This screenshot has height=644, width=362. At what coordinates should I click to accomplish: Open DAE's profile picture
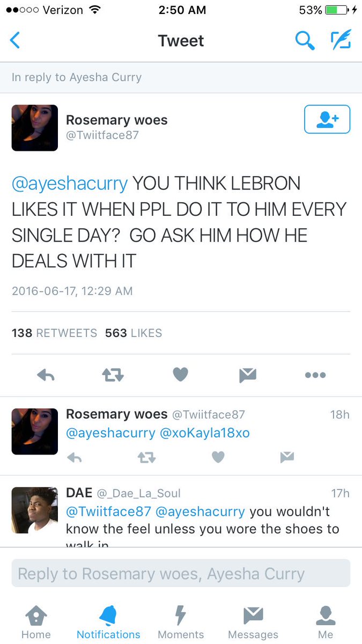click(35, 510)
